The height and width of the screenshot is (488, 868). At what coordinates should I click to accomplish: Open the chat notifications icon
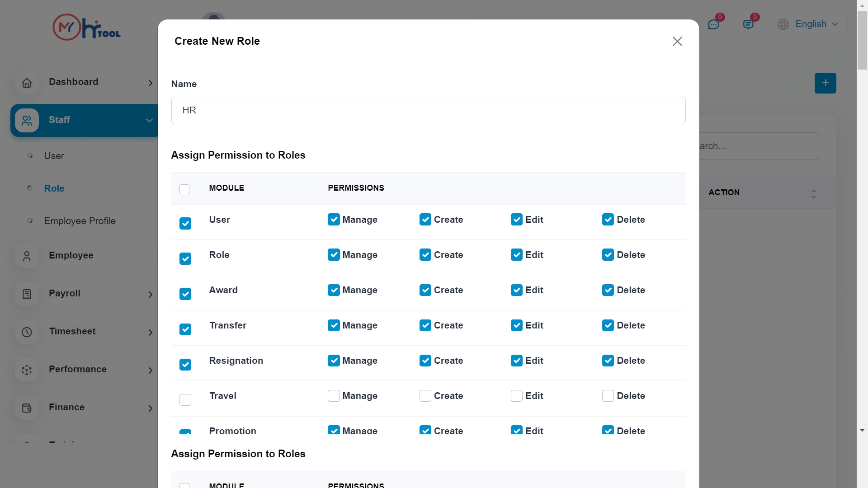(x=714, y=24)
